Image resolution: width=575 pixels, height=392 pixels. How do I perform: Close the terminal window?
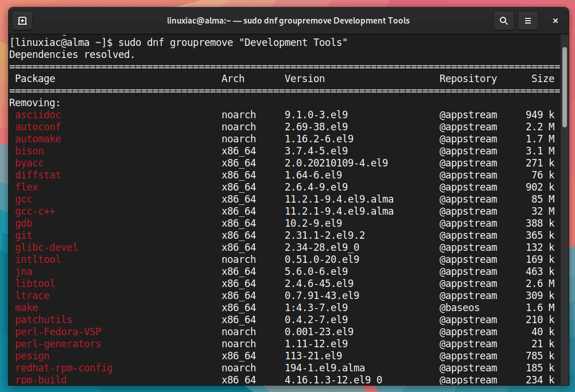[x=555, y=21]
